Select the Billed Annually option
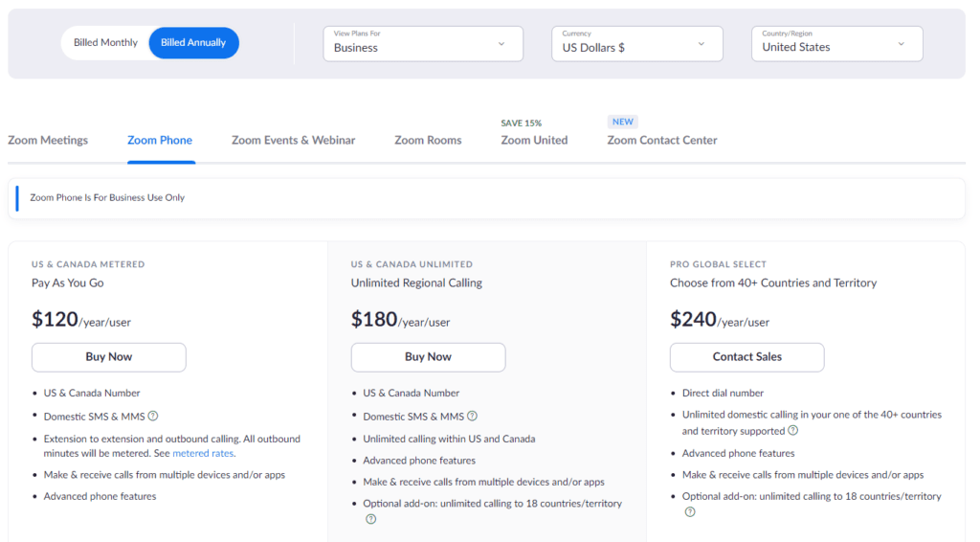 coord(193,42)
